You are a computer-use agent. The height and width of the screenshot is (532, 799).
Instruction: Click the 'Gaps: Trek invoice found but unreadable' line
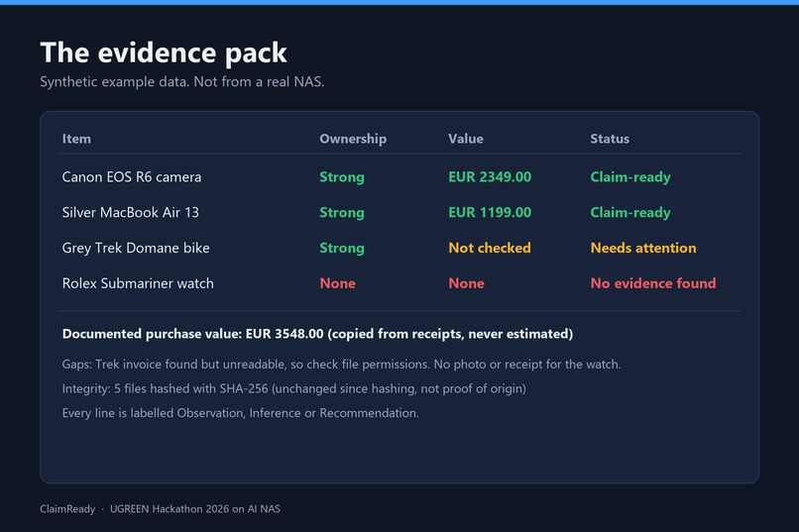tap(341, 365)
